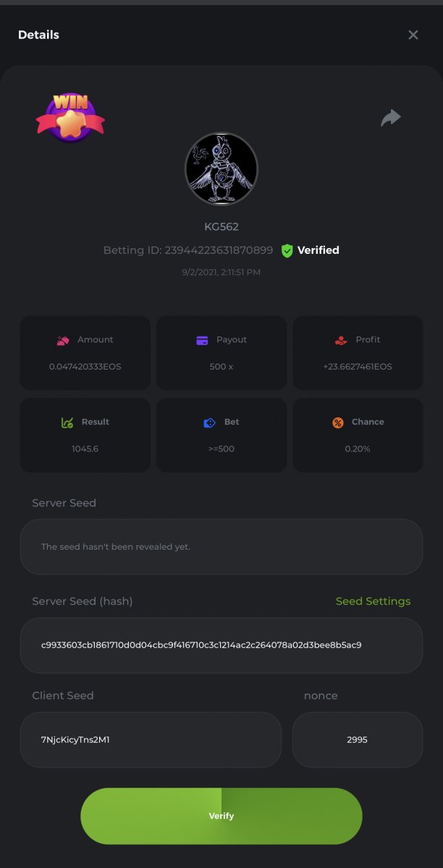Click the Client Seed input field

pyautogui.click(x=151, y=739)
